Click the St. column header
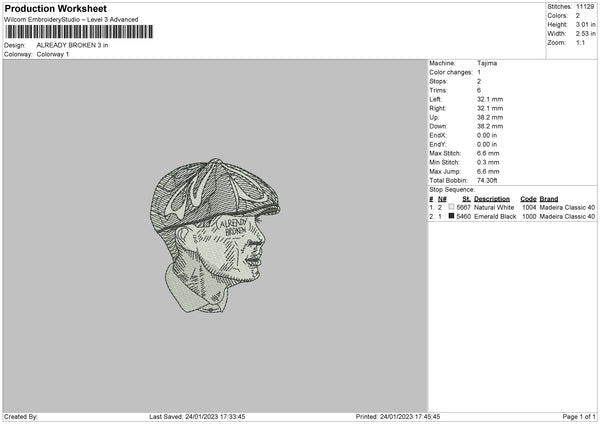Screen dimensions: 600x424 click(x=466, y=199)
